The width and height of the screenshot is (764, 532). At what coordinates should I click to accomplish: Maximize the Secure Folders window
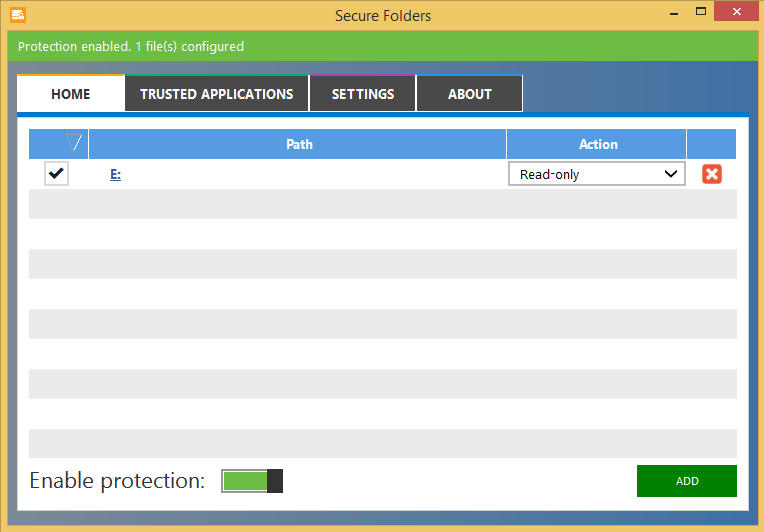(701, 12)
